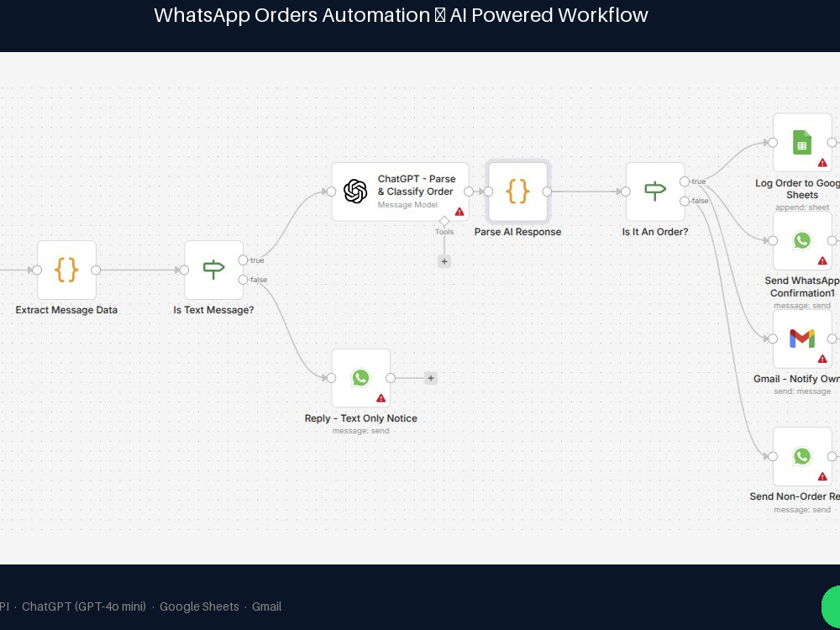Open the Is It An Order? node
This screenshot has width=840, height=630.
pyautogui.click(x=655, y=192)
